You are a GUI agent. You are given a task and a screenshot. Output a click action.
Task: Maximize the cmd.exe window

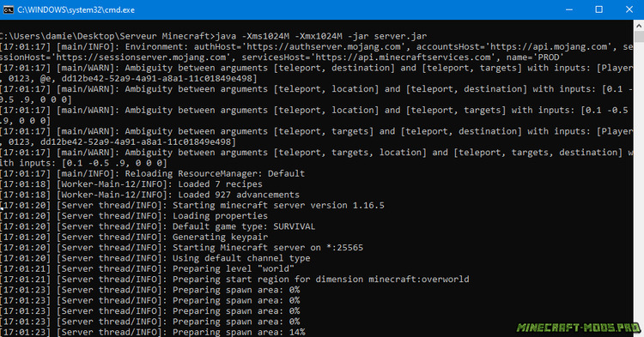[598, 9]
